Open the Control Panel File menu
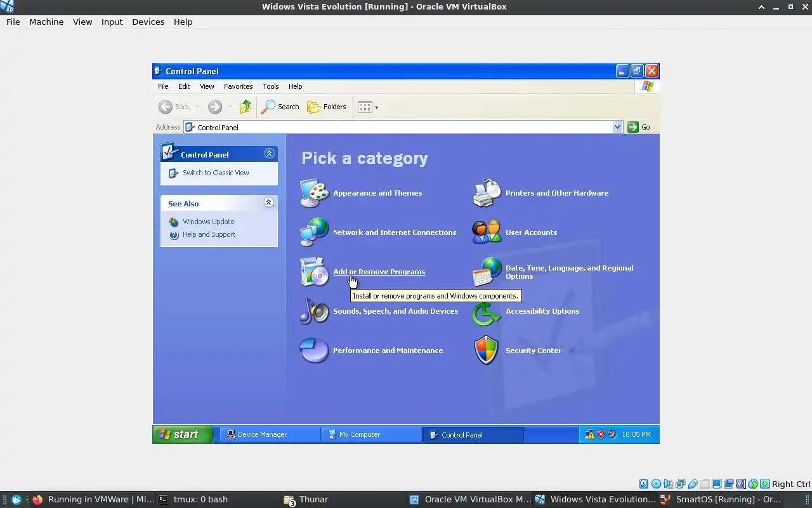The image size is (812, 508). tap(163, 86)
